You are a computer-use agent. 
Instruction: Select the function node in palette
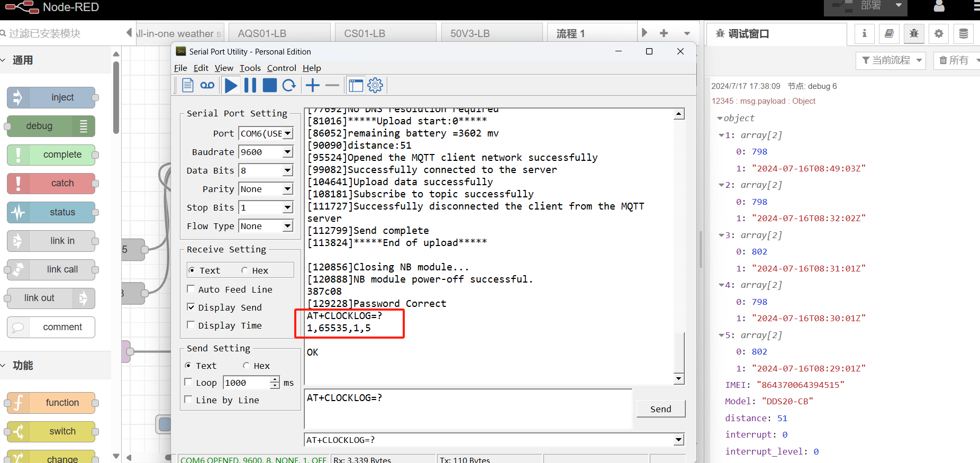(x=51, y=403)
